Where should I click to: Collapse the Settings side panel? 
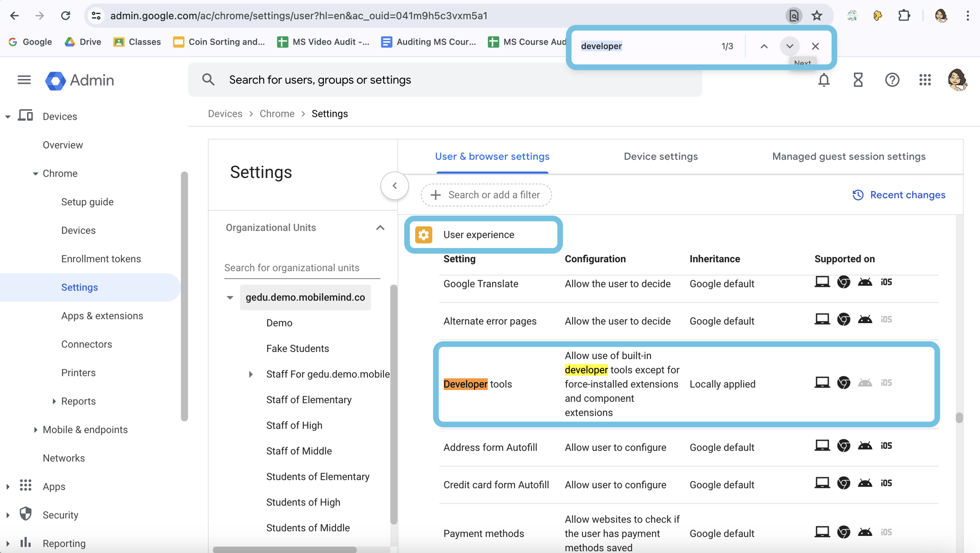[395, 186]
